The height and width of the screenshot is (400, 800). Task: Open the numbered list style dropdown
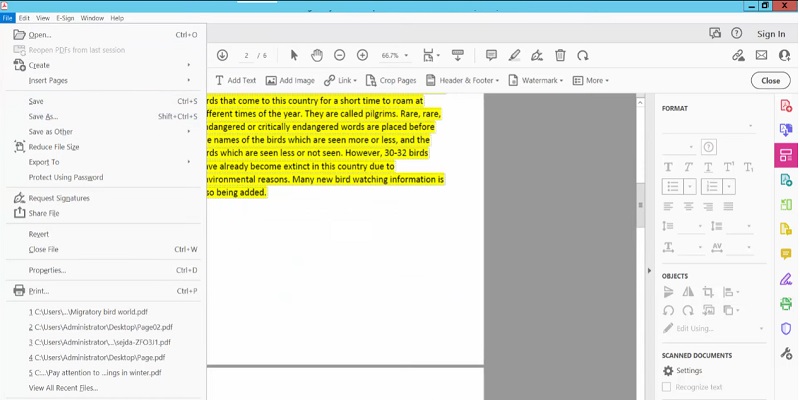coord(729,187)
